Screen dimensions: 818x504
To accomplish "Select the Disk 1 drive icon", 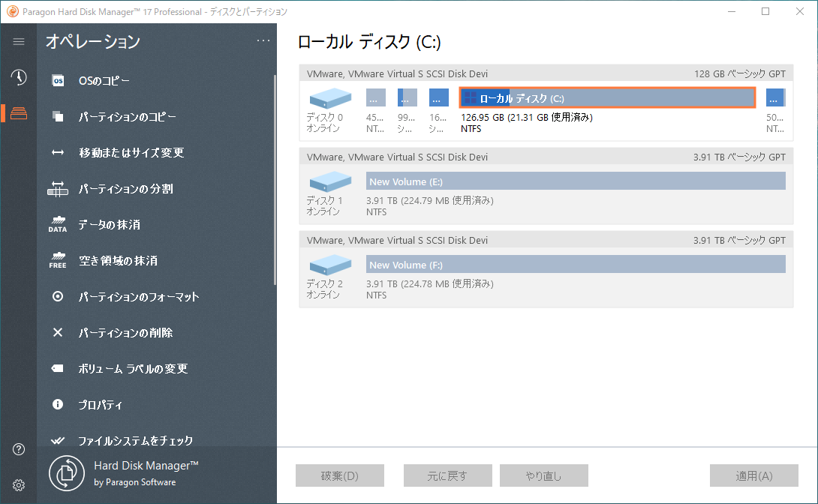I will pos(330,181).
